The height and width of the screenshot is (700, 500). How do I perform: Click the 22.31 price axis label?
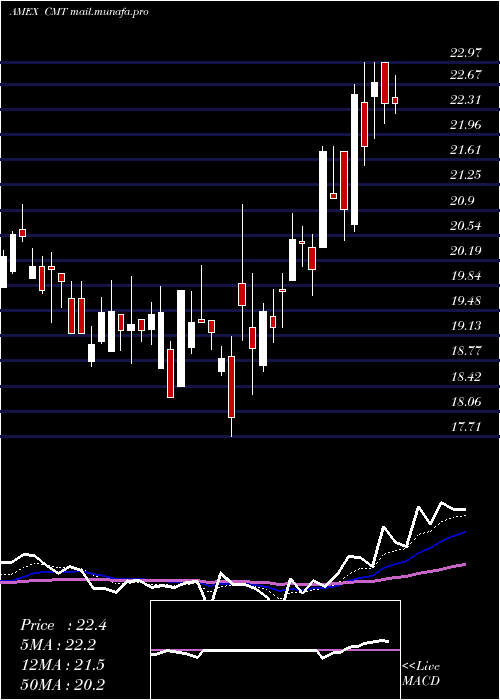[x=466, y=100]
